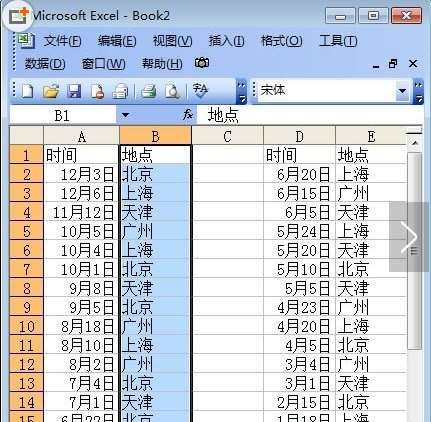
Task: Click the Print icon in toolbar
Action: pos(149,91)
